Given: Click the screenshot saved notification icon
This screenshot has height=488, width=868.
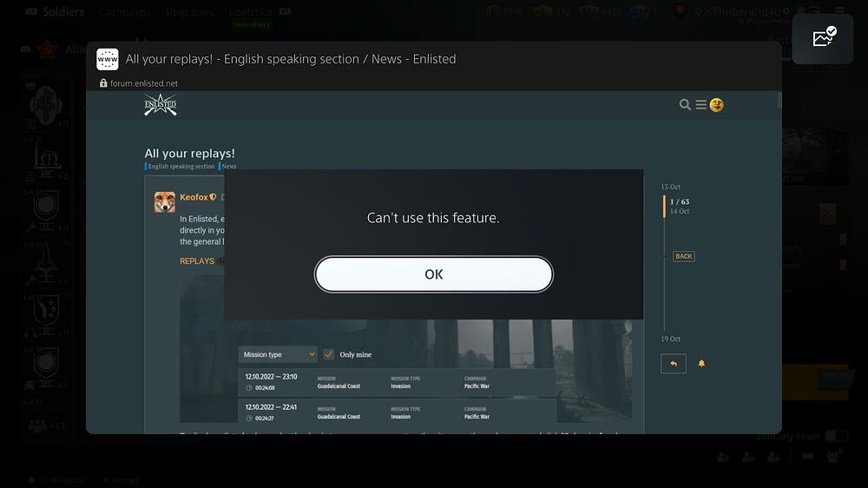Looking at the screenshot, I should click(824, 38).
